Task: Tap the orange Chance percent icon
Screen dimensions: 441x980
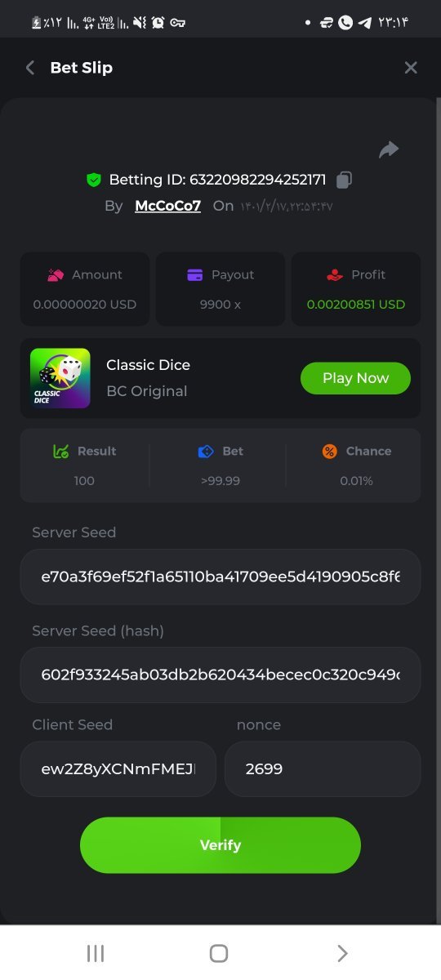Action: coord(329,452)
